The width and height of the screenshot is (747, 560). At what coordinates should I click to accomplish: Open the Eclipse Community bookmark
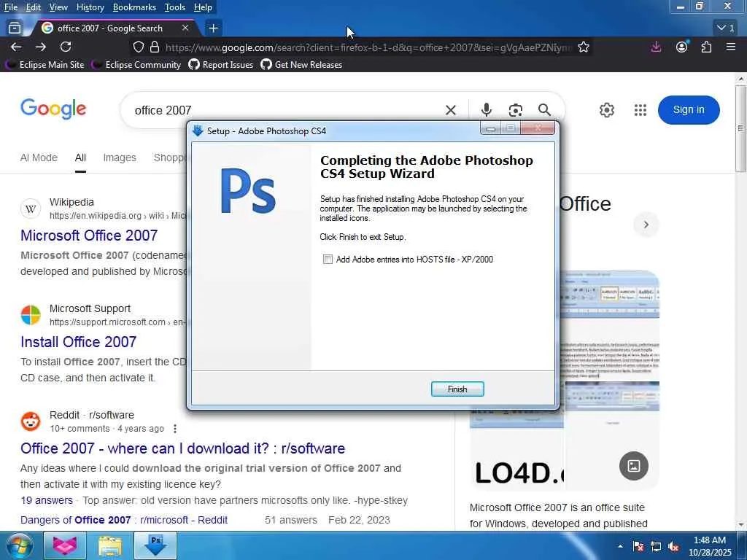[136, 65]
